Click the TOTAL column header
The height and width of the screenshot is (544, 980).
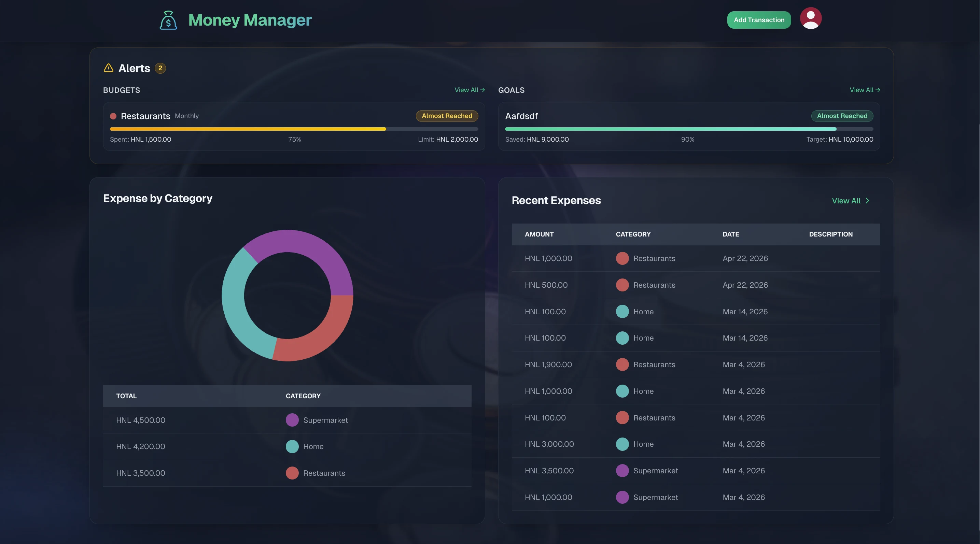[126, 396]
